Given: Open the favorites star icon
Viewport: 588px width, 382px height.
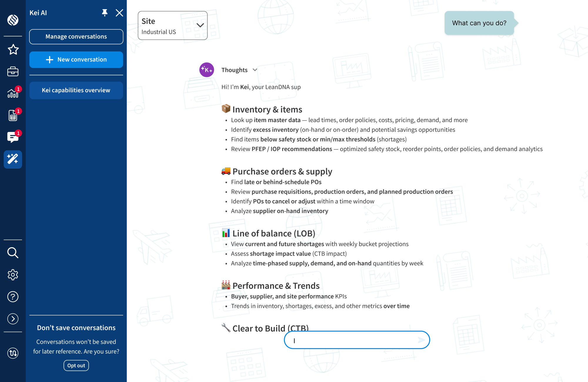Looking at the screenshot, I should [x=13, y=49].
